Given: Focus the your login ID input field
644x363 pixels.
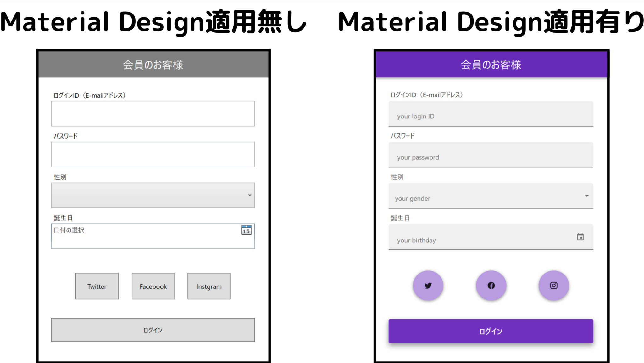Looking at the screenshot, I should click(x=491, y=114).
